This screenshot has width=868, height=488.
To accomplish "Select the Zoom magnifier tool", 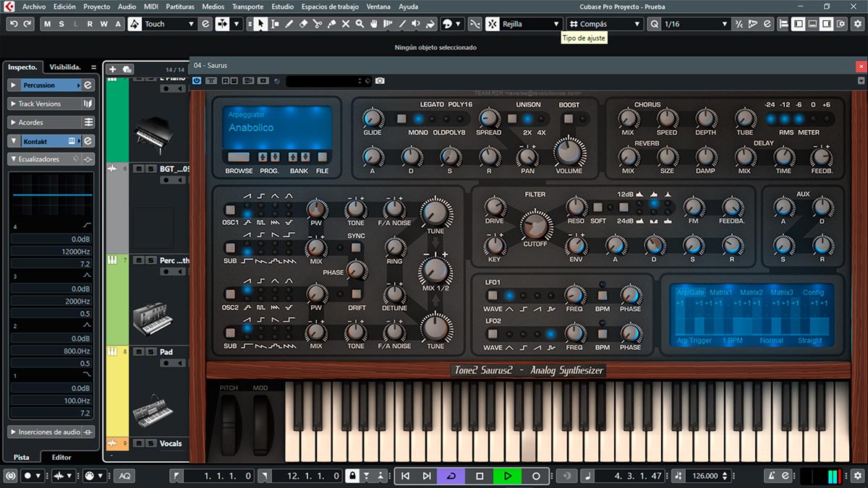I will coord(360,24).
